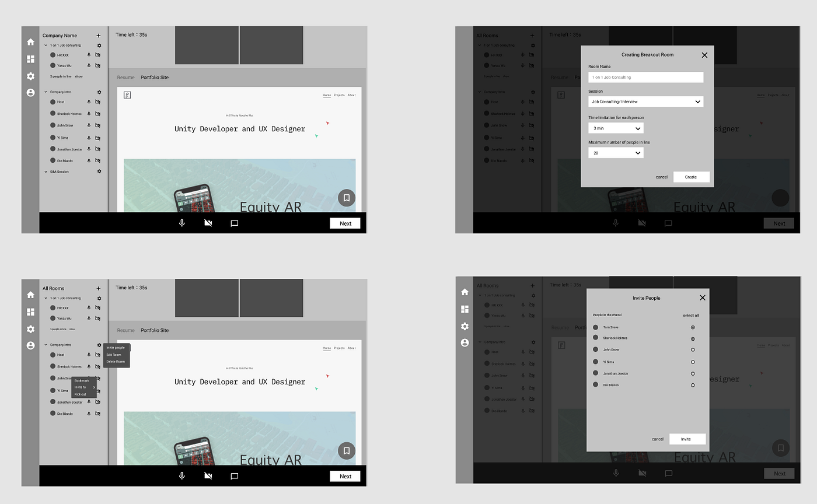The image size is (817, 504).
Task: Click Invite button in Invite People dialog
Action: pyautogui.click(x=686, y=439)
